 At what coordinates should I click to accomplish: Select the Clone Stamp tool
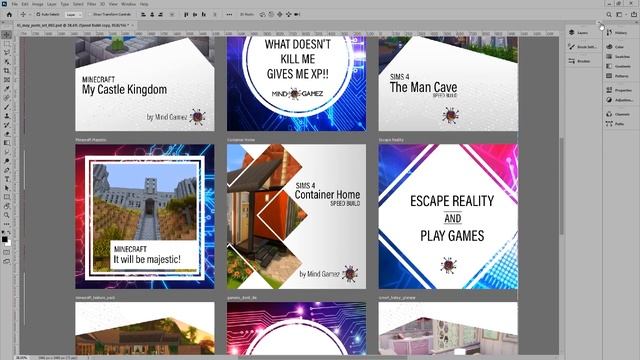point(7,116)
